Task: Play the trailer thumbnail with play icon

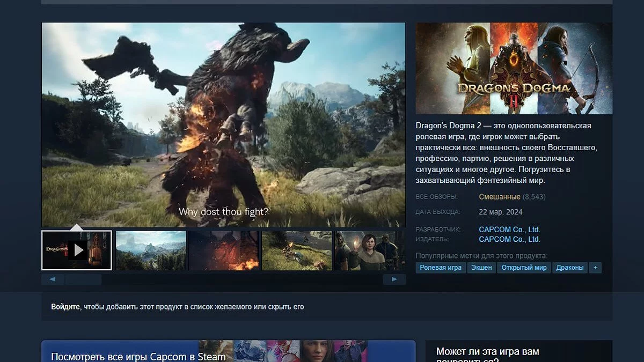Action: pyautogui.click(x=77, y=250)
